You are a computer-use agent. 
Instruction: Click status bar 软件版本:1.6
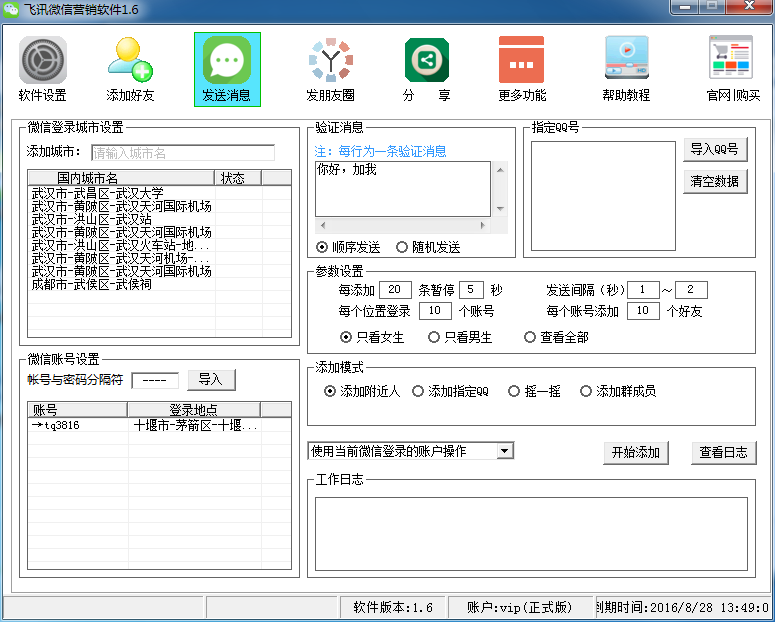(x=393, y=607)
